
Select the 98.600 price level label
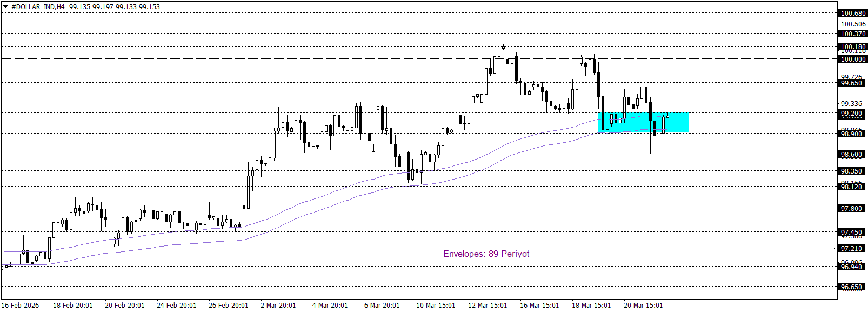(853, 155)
